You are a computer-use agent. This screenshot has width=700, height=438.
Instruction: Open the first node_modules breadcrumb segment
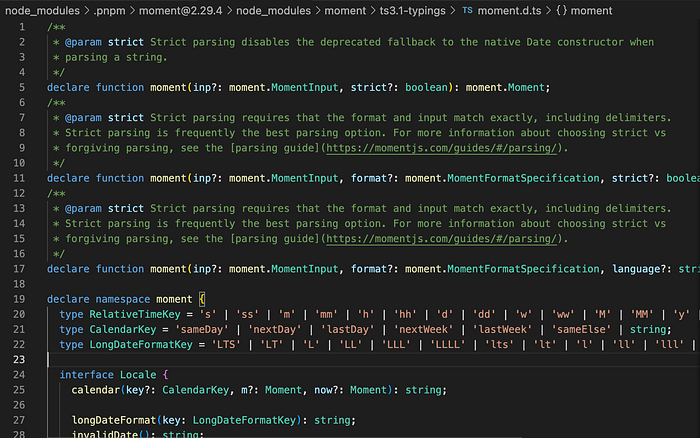tap(42, 10)
